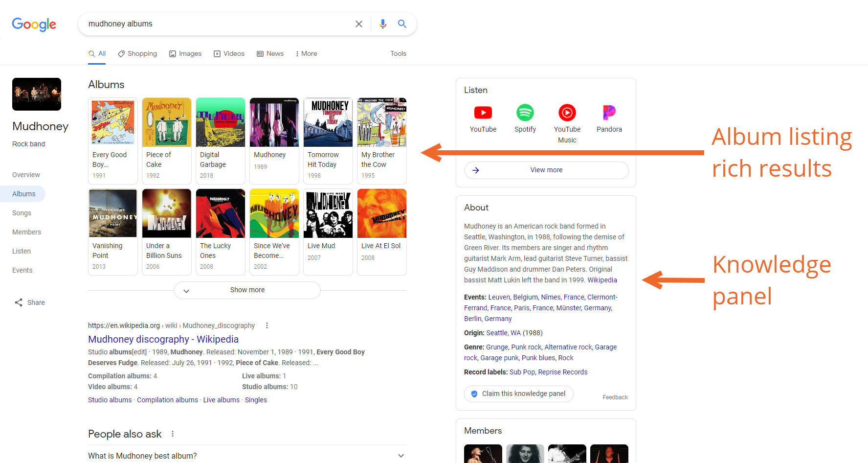Open Mudhoney 1989 album card
The height and width of the screenshot is (463, 868).
tap(274, 141)
